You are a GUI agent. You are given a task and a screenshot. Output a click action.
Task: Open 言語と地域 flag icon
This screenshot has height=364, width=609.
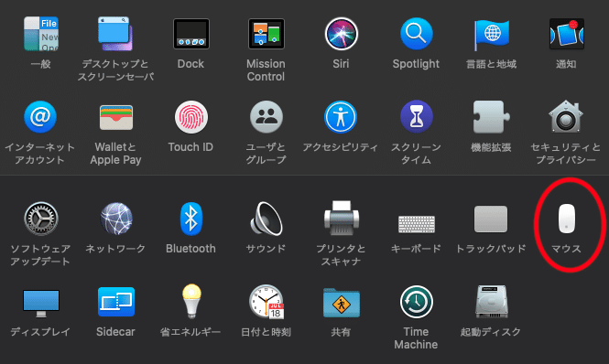491,35
